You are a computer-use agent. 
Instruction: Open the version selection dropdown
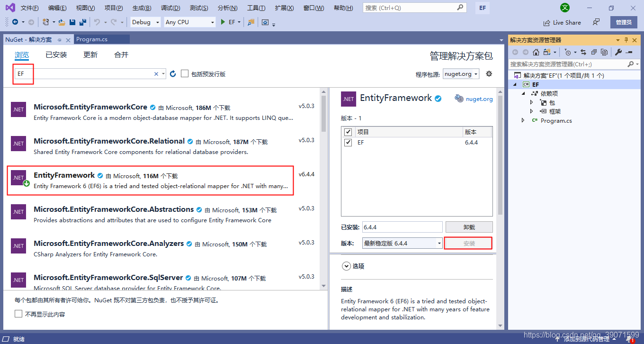[402, 243]
